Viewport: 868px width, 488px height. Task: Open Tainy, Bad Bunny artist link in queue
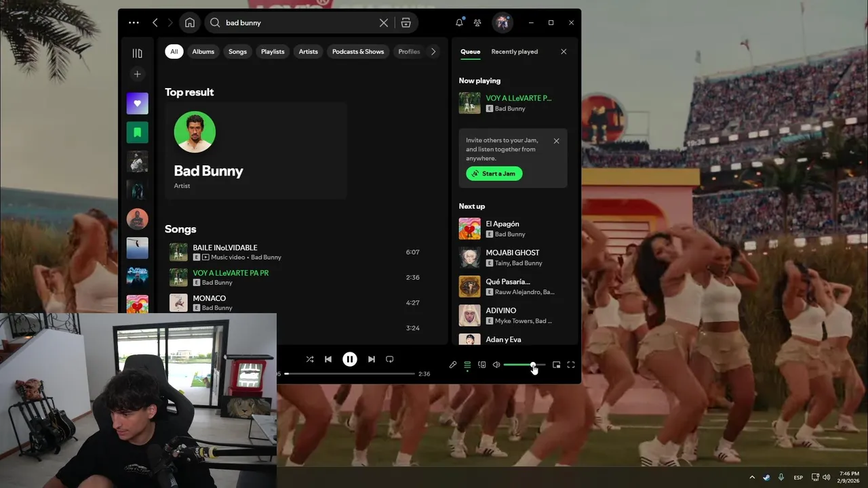(x=519, y=263)
